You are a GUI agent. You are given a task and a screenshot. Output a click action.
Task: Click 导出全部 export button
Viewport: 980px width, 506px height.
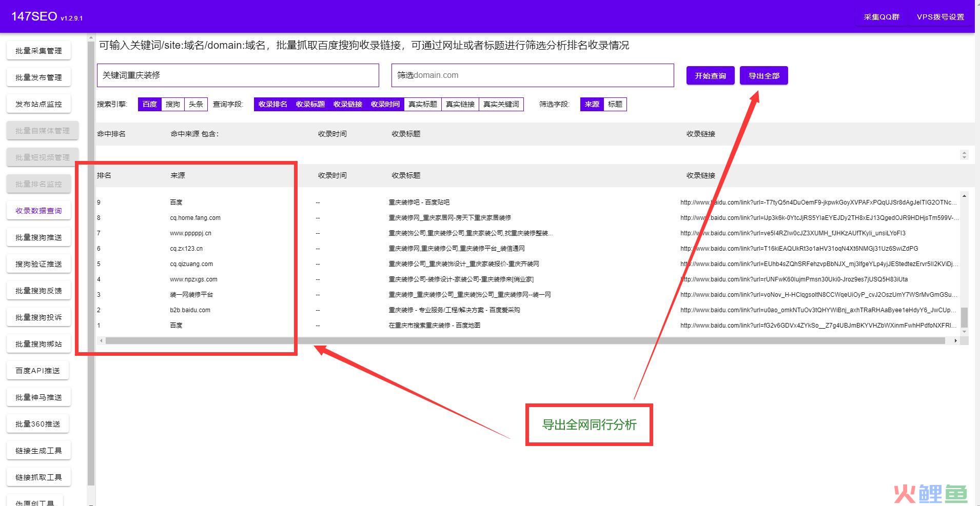[763, 76]
